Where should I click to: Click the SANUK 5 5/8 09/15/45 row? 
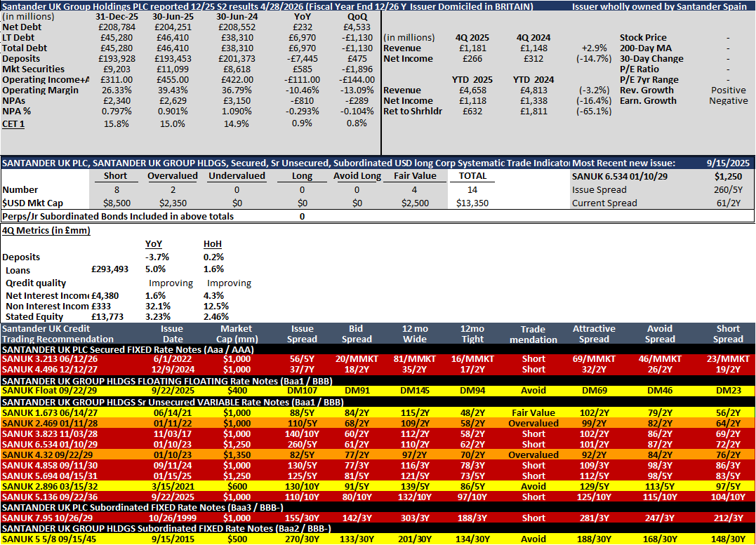click(x=378, y=539)
